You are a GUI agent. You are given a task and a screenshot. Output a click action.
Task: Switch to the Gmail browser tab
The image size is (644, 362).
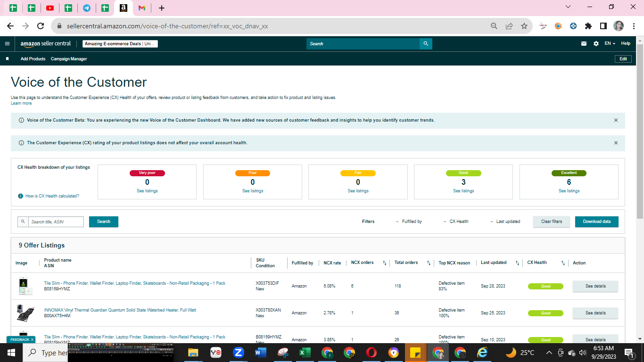(x=141, y=8)
